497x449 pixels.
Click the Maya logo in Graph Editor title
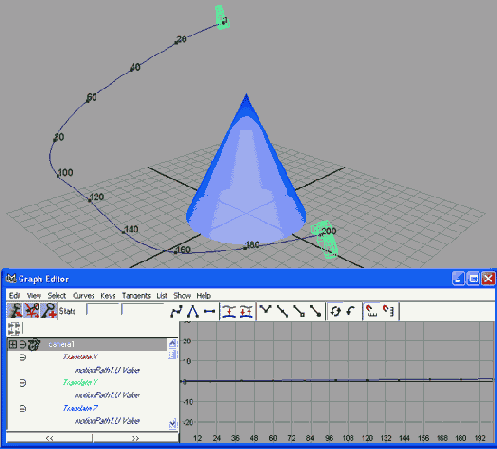tap(11, 278)
